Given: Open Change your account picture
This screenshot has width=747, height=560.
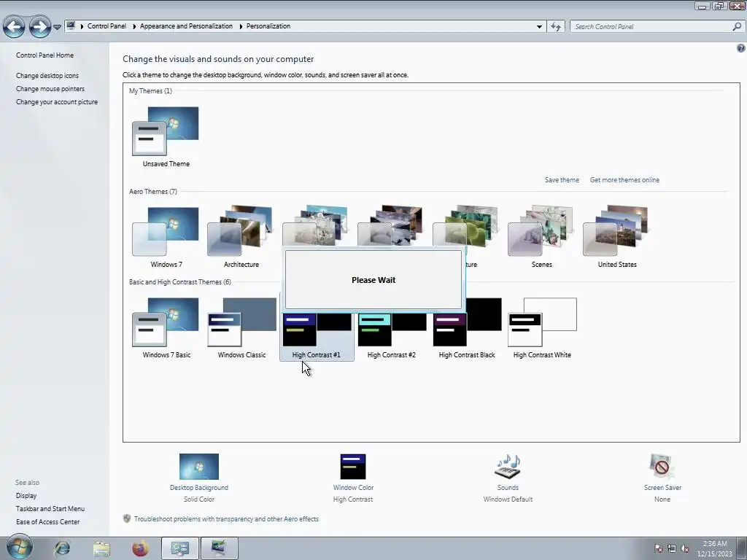Looking at the screenshot, I should click(57, 102).
